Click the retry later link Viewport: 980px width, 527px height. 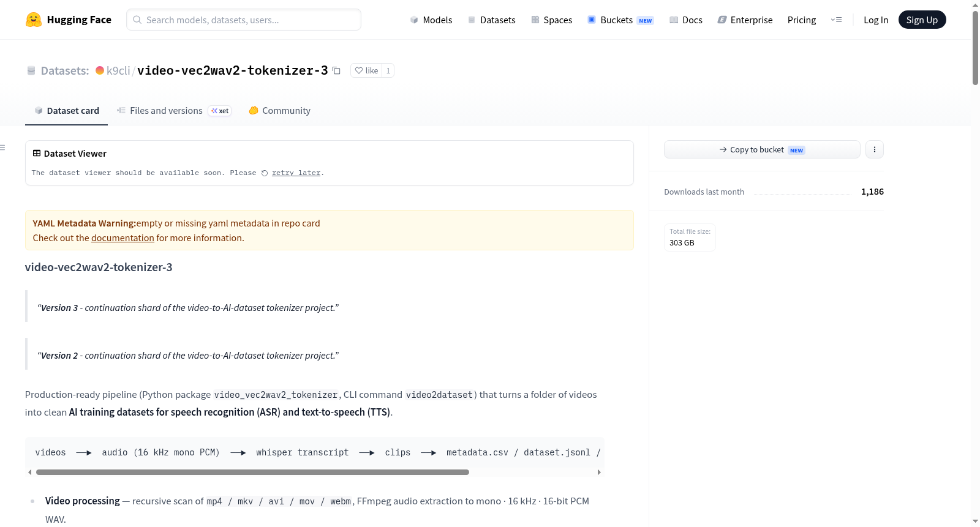point(296,173)
